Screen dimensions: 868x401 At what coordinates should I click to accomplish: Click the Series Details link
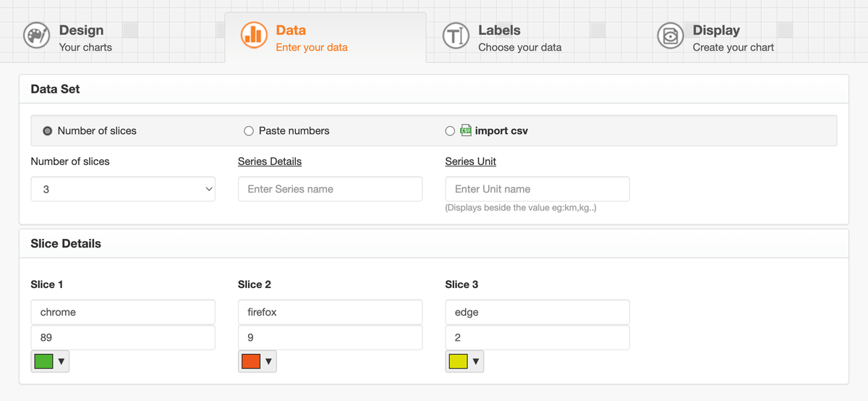(269, 161)
